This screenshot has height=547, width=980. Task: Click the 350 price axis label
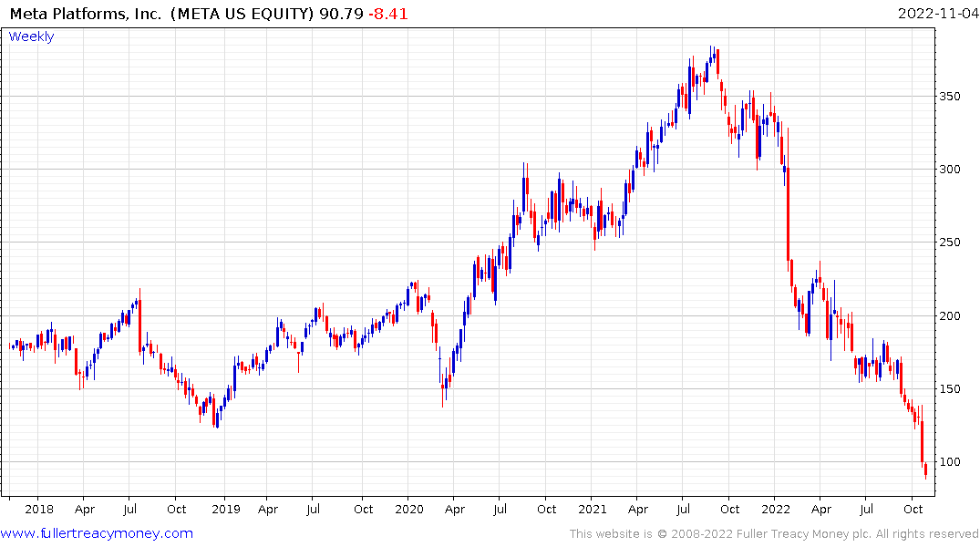click(950, 97)
